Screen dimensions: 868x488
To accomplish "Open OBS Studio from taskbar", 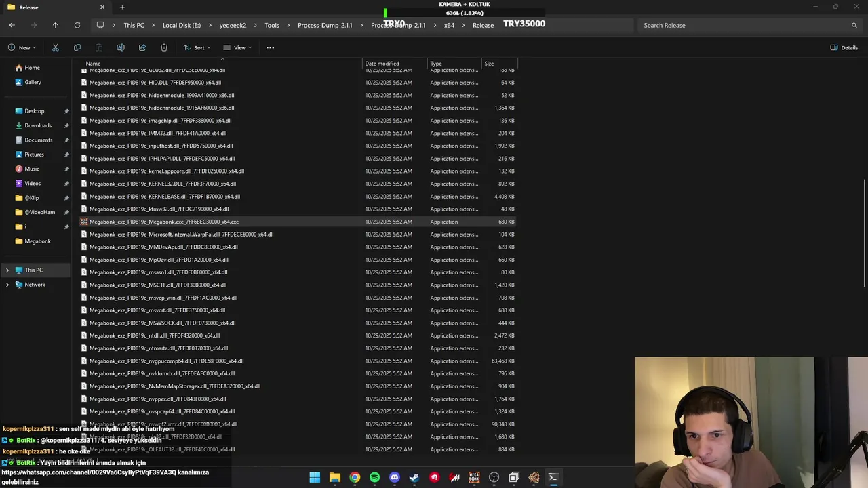I will 494,477.
